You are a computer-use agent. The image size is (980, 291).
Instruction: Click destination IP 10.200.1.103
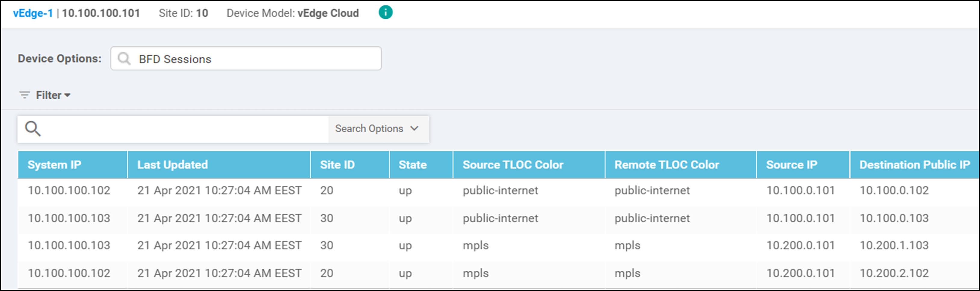pos(894,245)
